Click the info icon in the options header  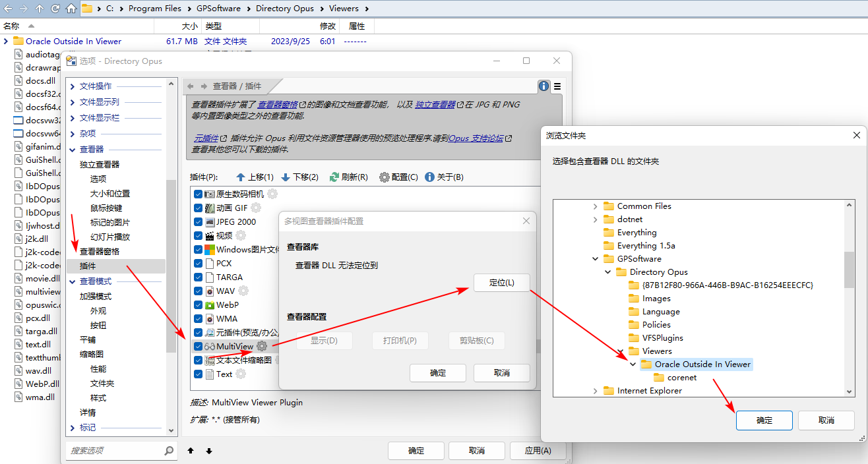pos(543,86)
